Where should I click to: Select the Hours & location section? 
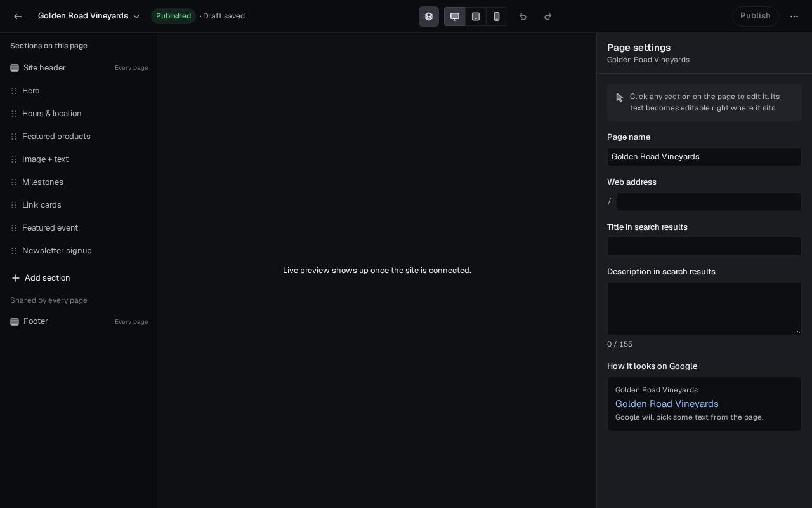79,114
